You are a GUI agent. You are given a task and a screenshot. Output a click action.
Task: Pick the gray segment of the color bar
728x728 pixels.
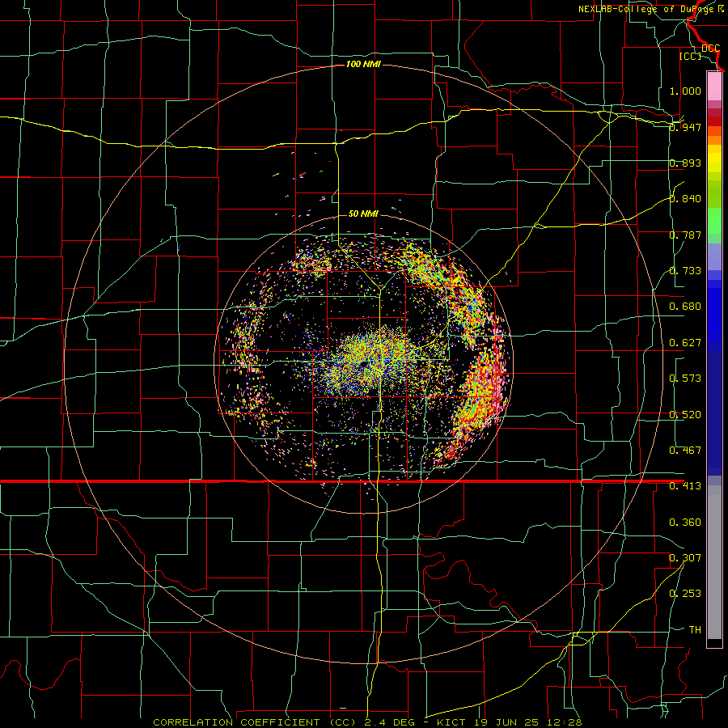click(x=714, y=562)
